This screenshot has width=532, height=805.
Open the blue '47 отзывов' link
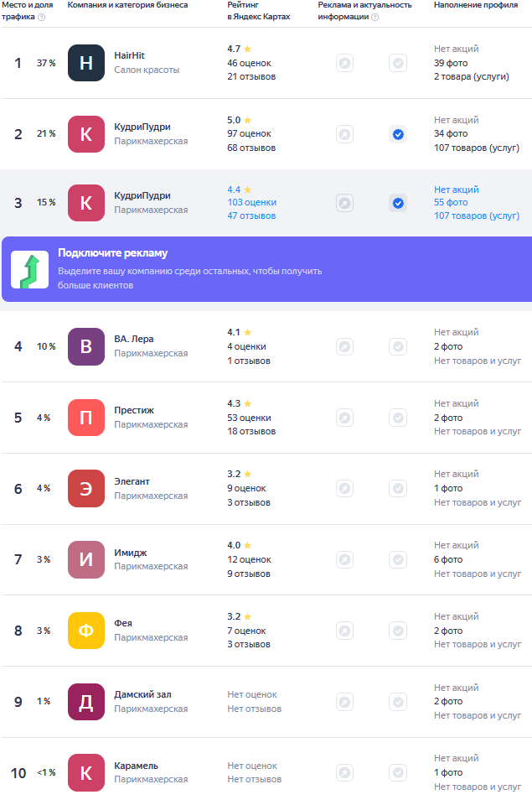coord(251,216)
